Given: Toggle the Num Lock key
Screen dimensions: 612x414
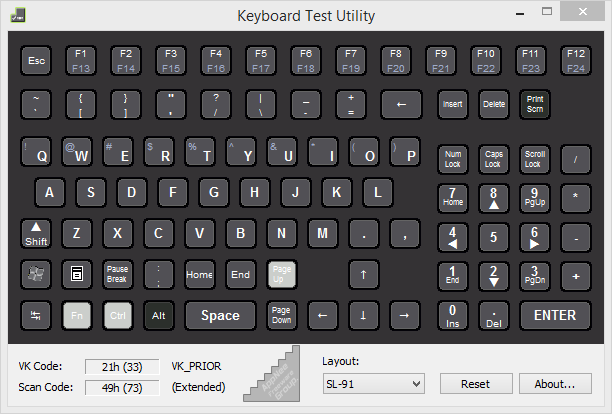Looking at the screenshot, I should [453, 159].
